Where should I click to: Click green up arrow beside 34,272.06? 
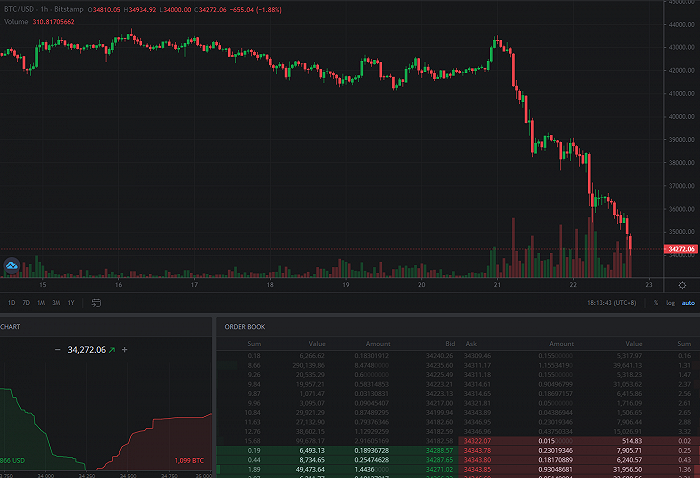coord(112,350)
